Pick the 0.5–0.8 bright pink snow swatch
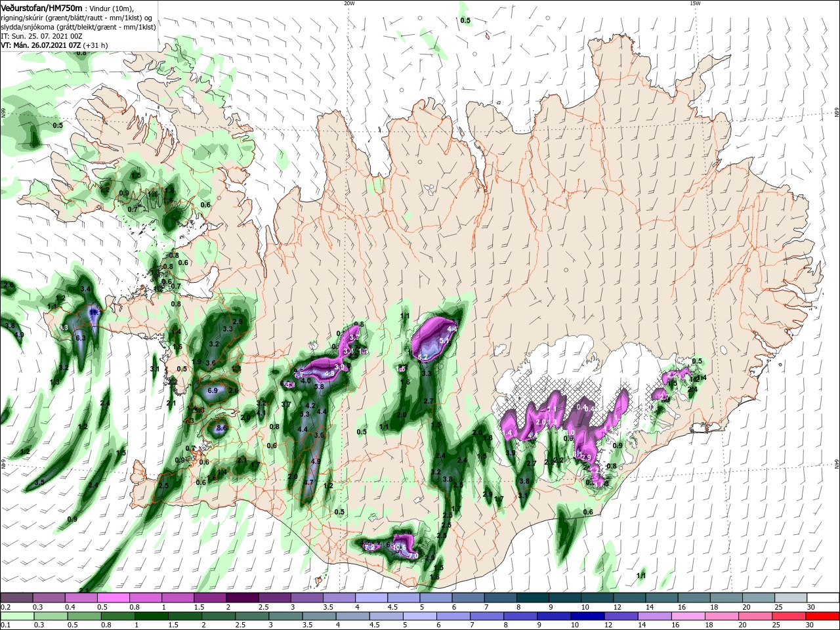 tap(113, 598)
